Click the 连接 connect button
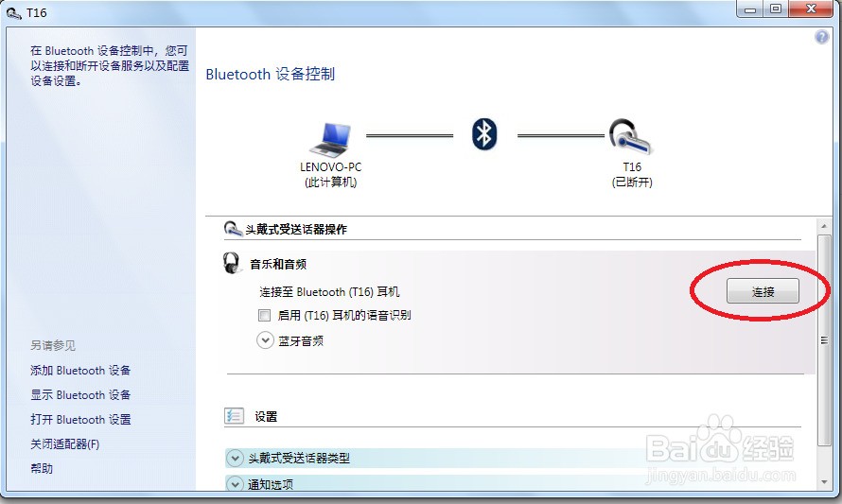 [x=763, y=291]
